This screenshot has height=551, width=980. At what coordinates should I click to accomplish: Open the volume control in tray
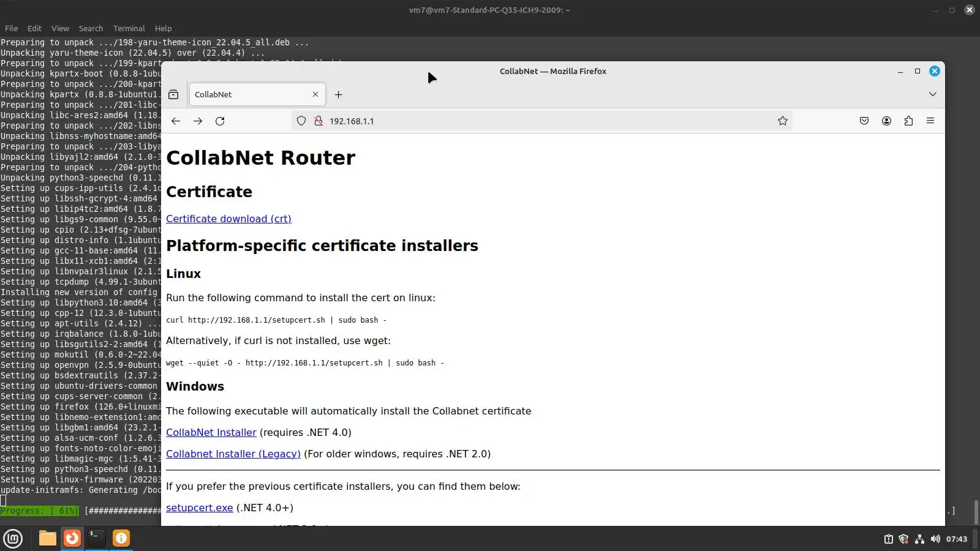coord(935,539)
